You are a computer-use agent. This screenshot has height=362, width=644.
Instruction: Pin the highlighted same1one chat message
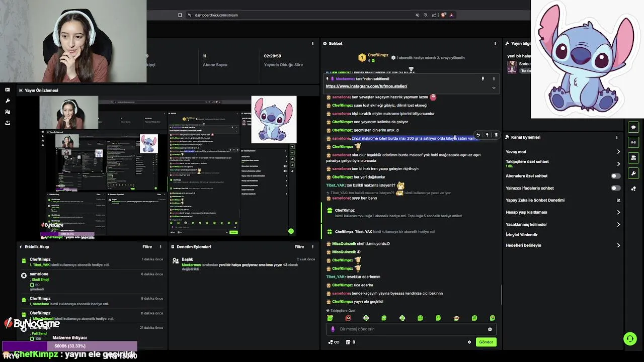487,135
